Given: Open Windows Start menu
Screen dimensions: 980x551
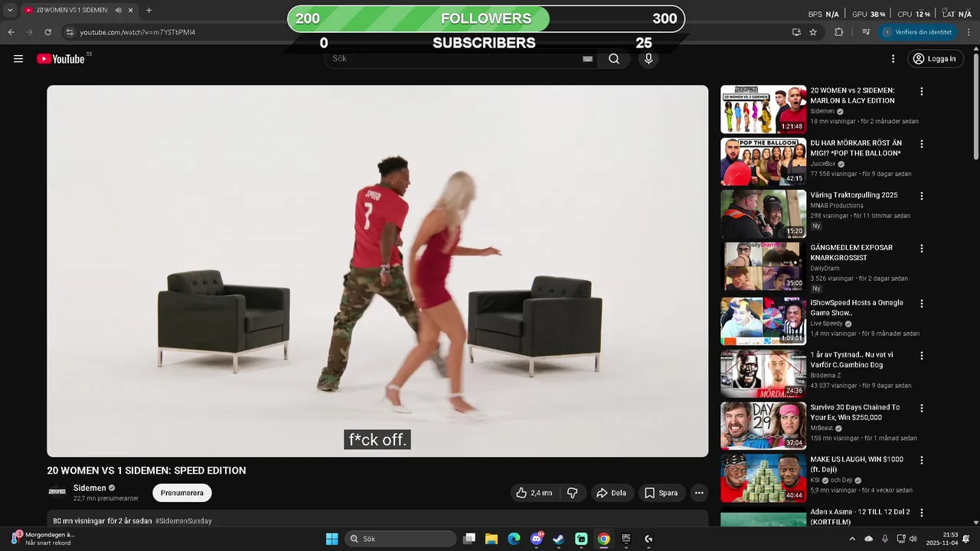Looking at the screenshot, I should (332, 539).
